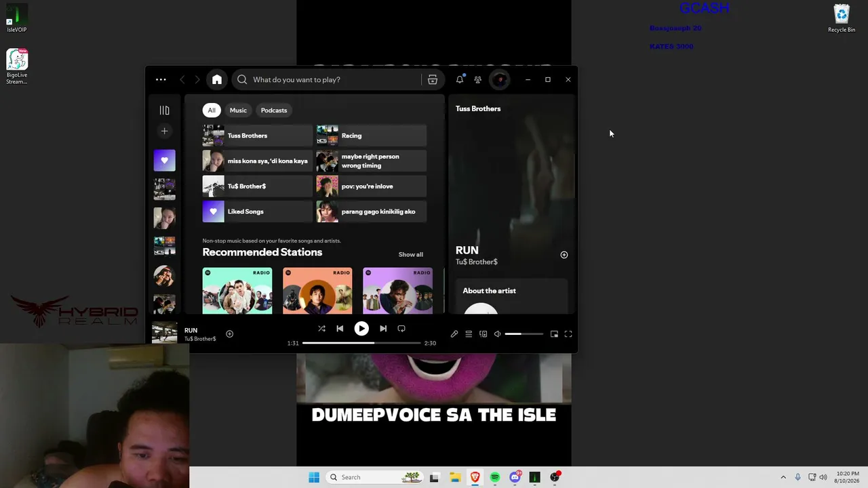The height and width of the screenshot is (488, 868).
Task: Open the Liked Songs heart in the sidebar
Action: 164,161
